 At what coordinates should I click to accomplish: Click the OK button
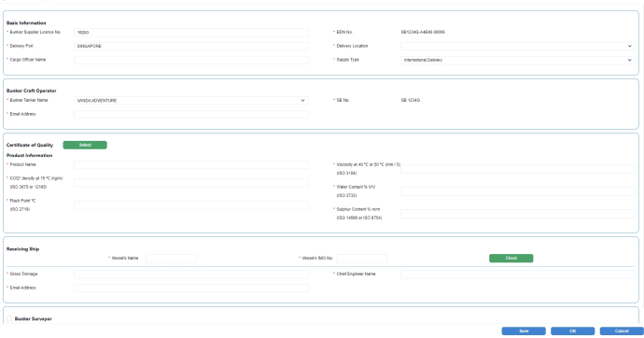tap(572, 331)
